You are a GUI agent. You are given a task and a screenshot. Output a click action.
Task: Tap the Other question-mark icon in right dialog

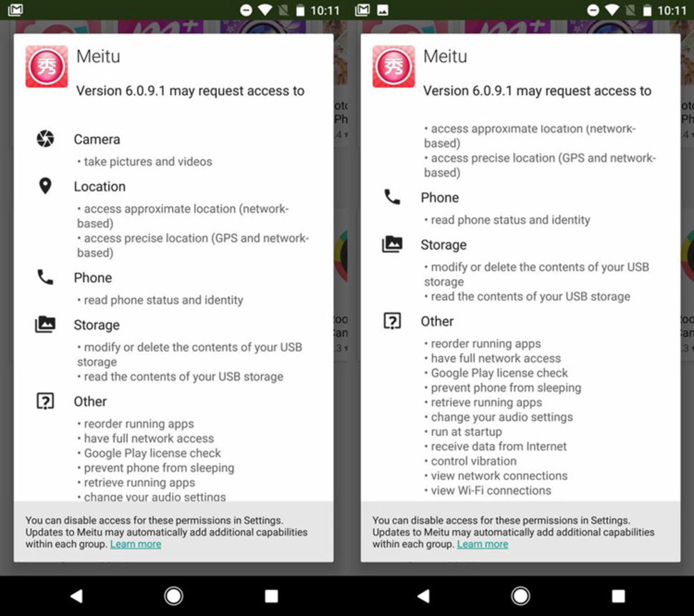392,321
